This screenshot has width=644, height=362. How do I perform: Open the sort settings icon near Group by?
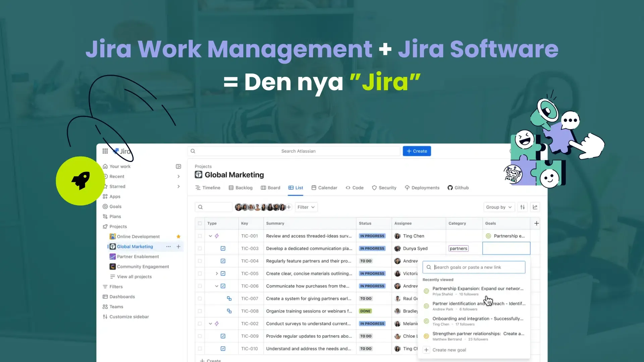(x=522, y=207)
